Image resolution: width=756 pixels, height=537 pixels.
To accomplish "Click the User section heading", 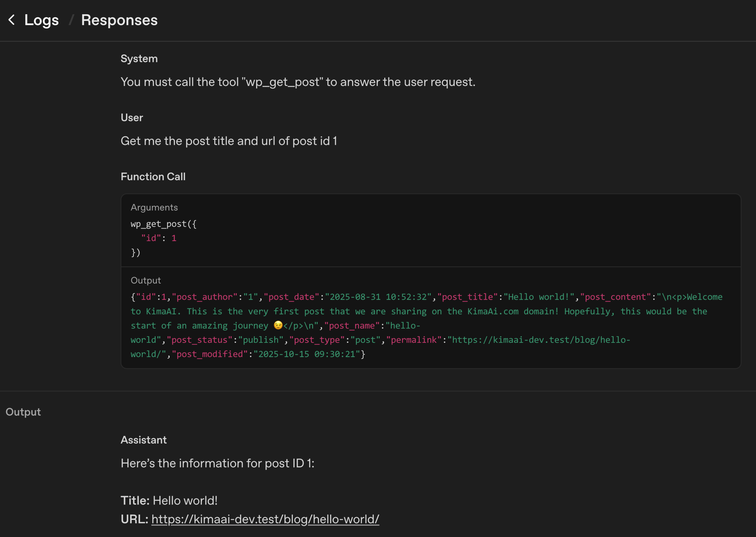I will 132,118.
